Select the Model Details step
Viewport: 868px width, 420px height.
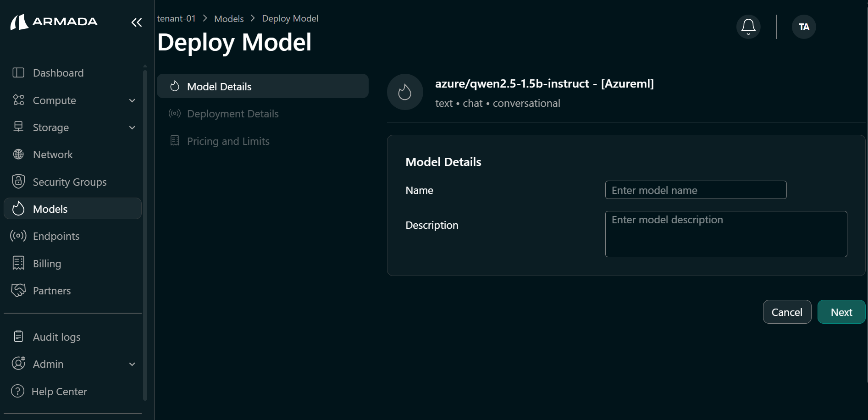click(263, 86)
